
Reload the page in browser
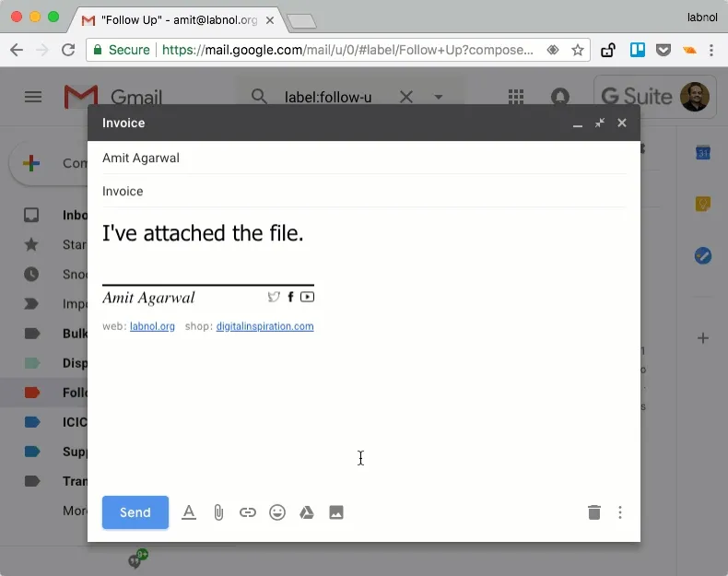coord(68,50)
